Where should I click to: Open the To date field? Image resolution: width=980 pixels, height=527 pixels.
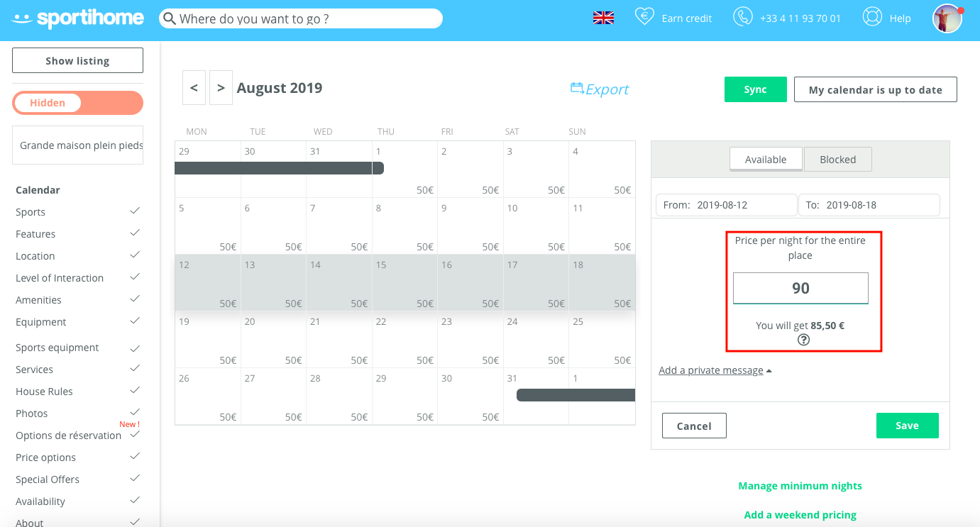869,205
